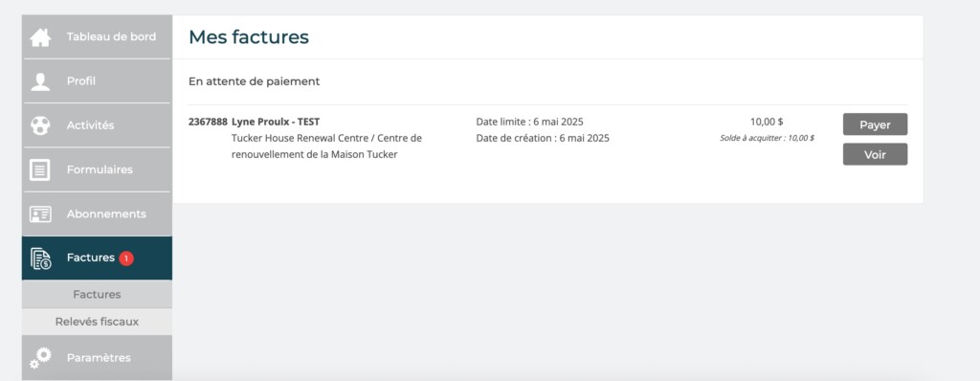This screenshot has height=381, width=980.
Task: Open the Paramètres menu label
Action: tap(99, 358)
